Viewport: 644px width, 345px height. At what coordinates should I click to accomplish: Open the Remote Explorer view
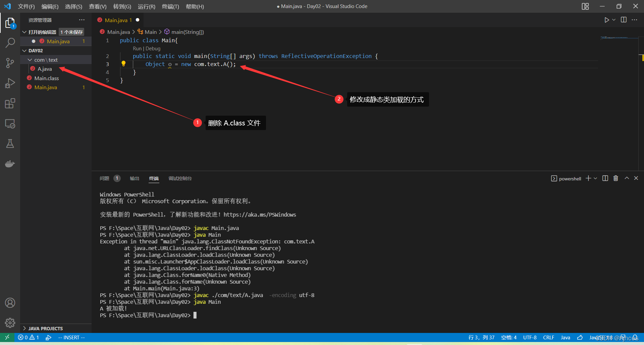(10, 124)
